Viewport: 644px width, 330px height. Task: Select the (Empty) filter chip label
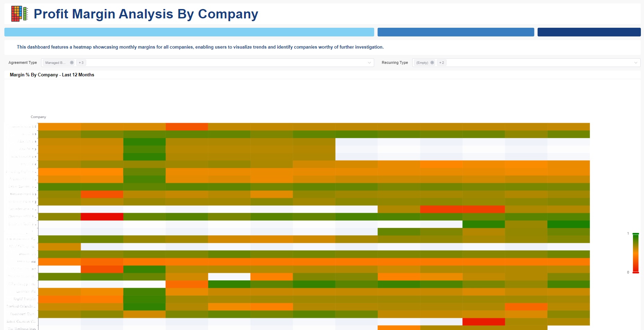pyautogui.click(x=422, y=63)
